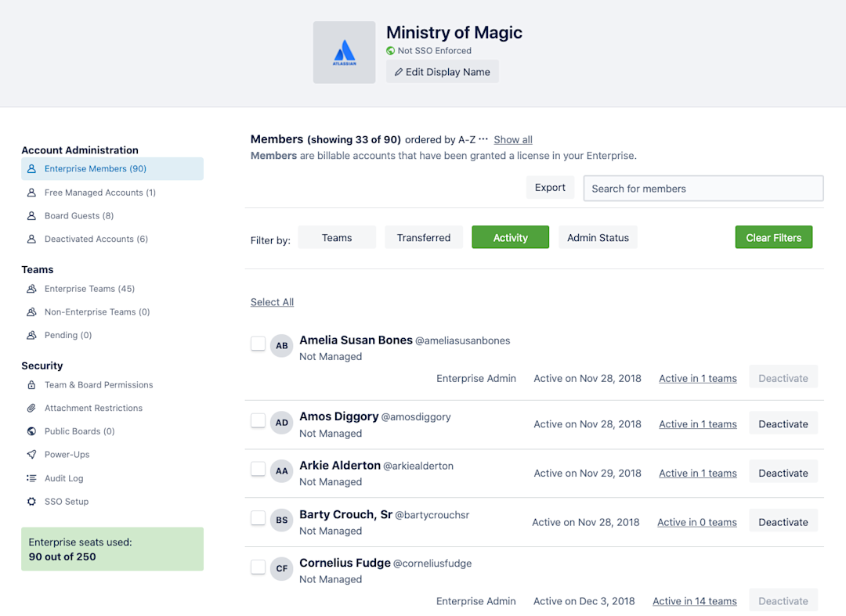Click the Audit Log list icon

(x=31, y=478)
